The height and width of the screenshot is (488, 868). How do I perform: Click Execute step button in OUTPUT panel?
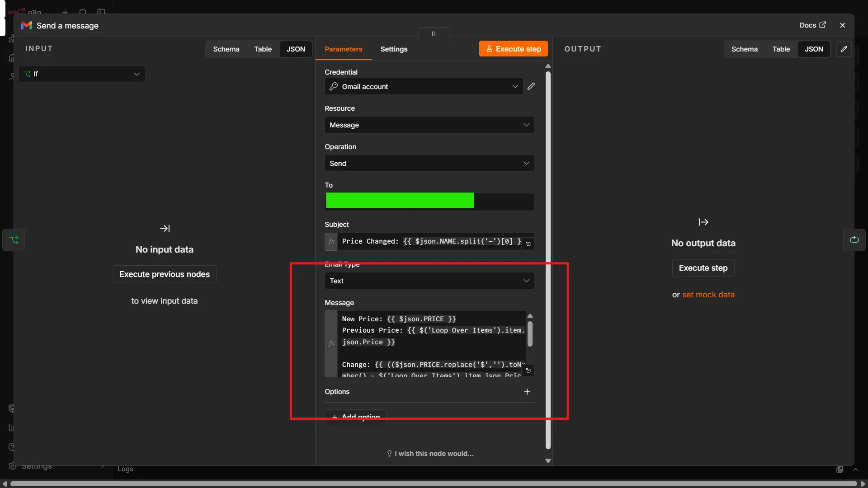point(703,268)
